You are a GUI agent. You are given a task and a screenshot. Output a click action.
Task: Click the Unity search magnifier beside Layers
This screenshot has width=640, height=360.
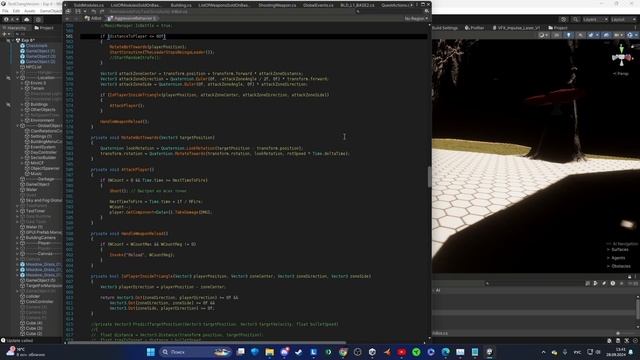point(575,19)
